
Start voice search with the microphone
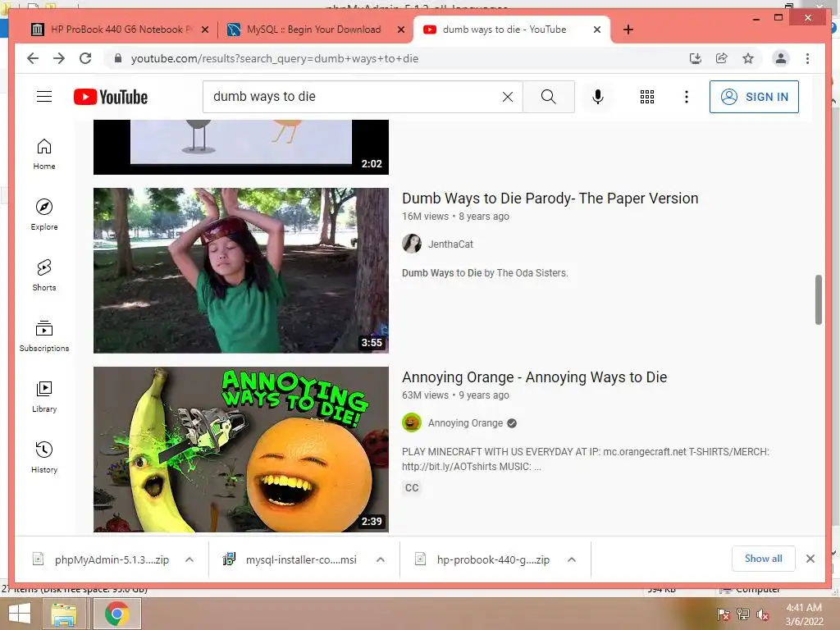(598, 97)
